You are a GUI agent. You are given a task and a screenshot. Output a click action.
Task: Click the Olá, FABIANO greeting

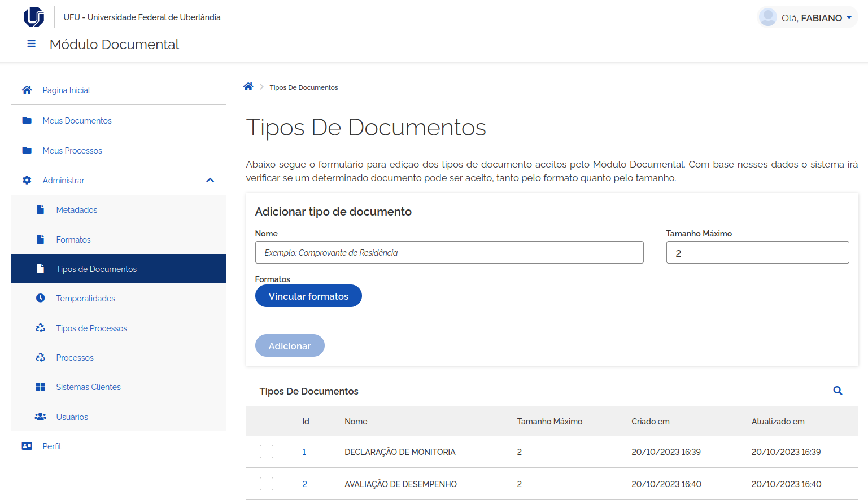[x=812, y=18]
